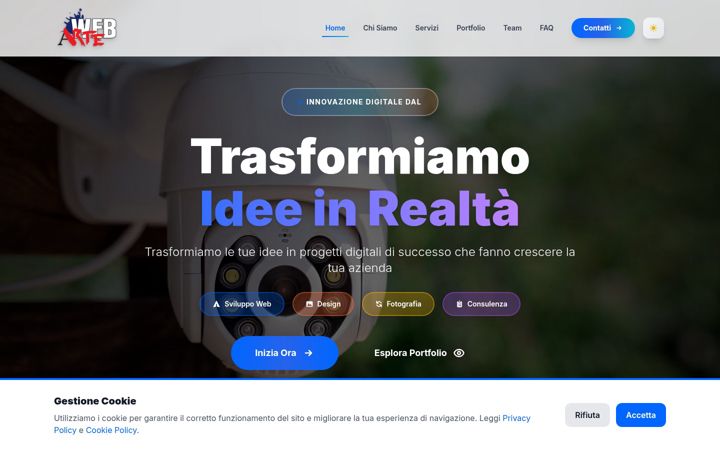Viewport: 720px width, 450px height.
Task: Click the Gestione Cookie heading
Action: [95, 401]
